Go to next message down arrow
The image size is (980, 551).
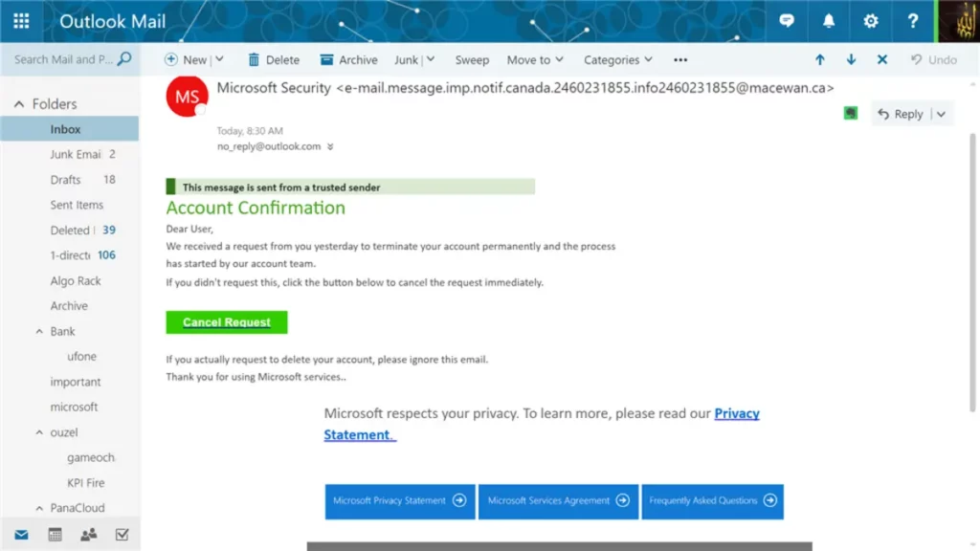[851, 59]
